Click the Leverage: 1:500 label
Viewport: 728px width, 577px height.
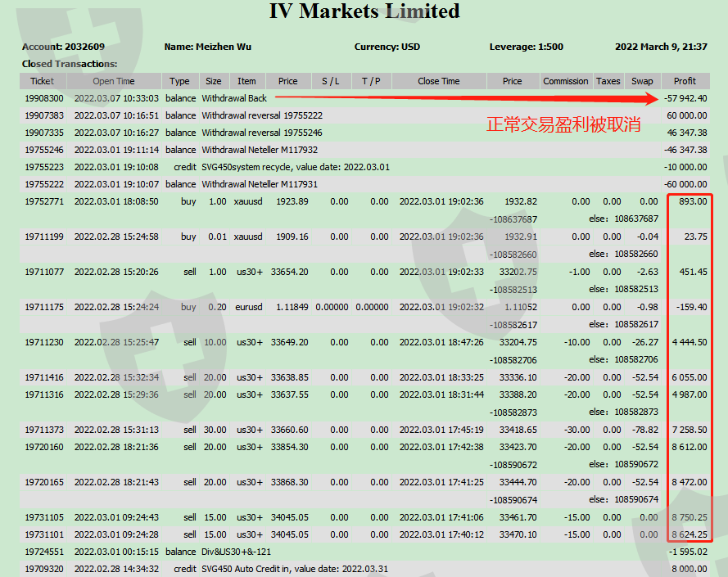(x=526, y=47)
